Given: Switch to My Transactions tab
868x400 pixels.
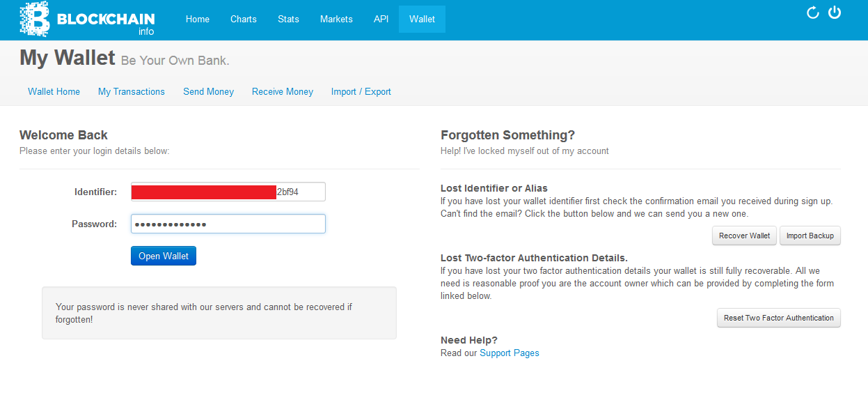Looking at the screenshot, I should 132,91.
